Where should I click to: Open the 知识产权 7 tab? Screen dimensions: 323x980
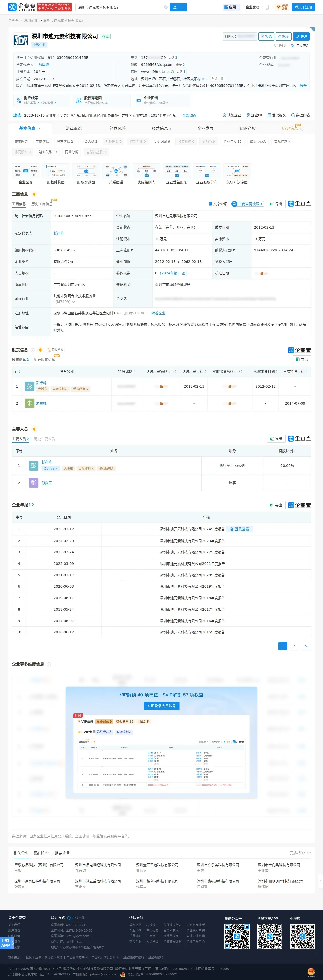249,129
